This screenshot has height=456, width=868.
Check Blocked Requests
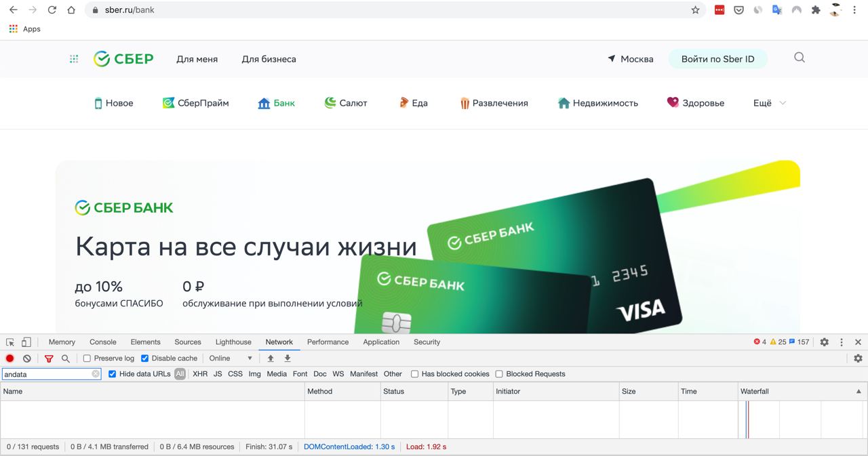499,374
